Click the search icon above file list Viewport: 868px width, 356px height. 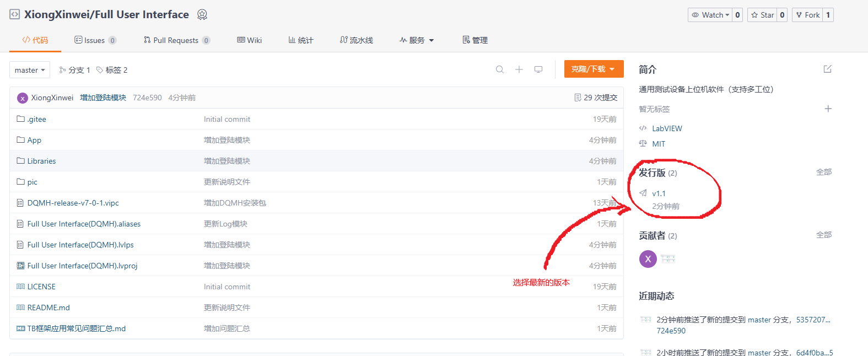coord(499,69)
